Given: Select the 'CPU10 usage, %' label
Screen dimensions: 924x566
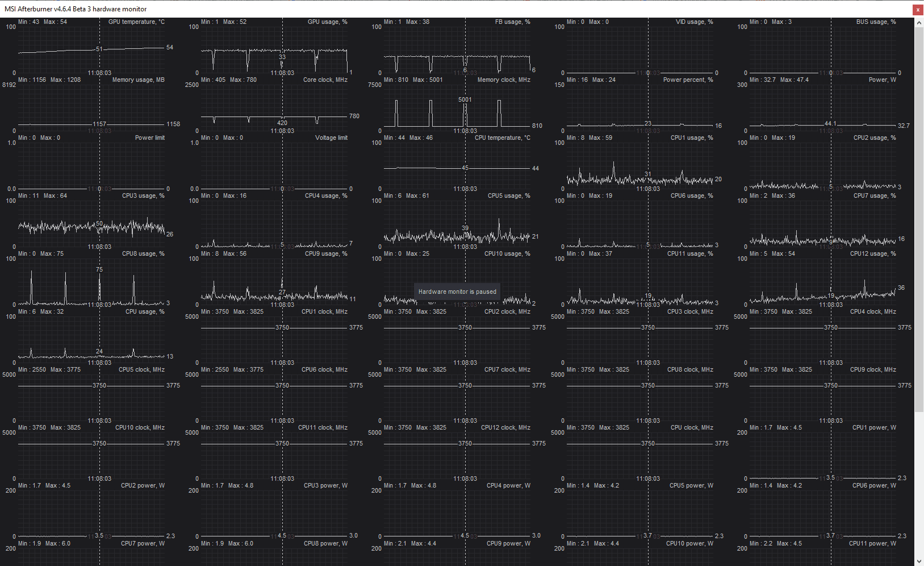Looking at the screenshot, I should coord(507,253).
